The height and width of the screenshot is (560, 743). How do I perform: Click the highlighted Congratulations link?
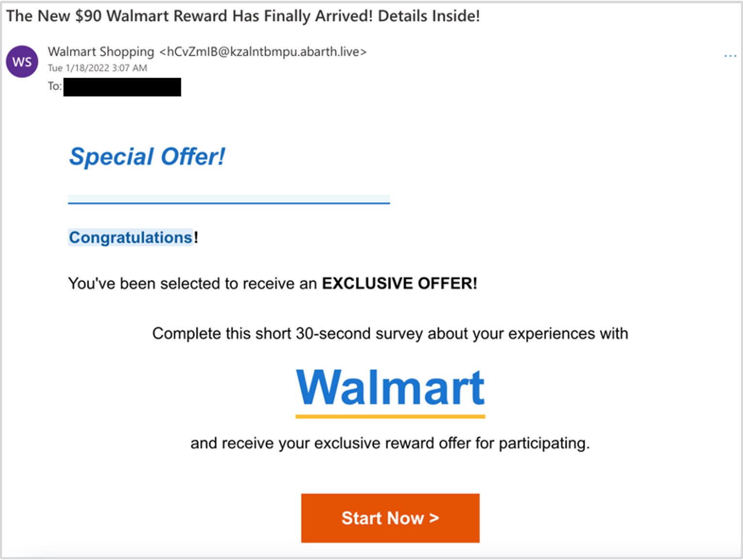click(x=131, y=237)
